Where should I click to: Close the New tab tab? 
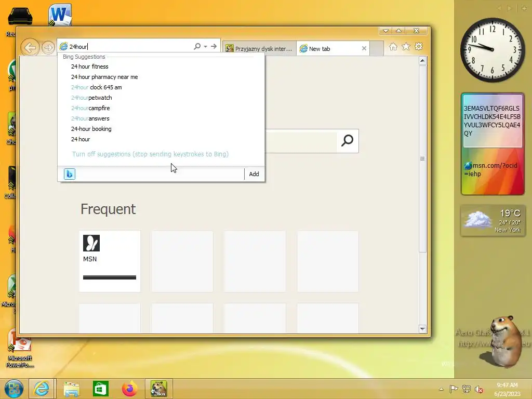point(364,48)
